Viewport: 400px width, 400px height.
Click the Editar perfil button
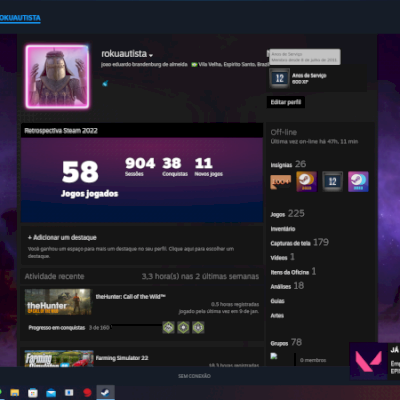(x=286, y=102)
